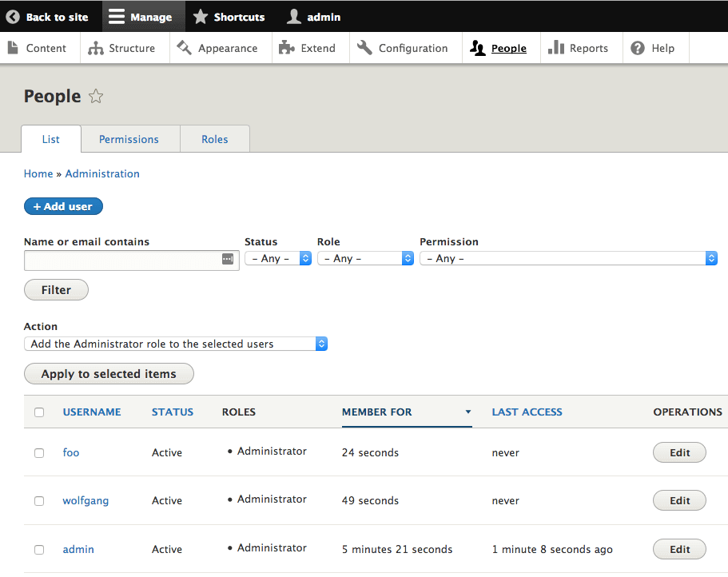Click the autofill icon in name field
Screen dimensions: 728x577
click(x=228, y=259)
